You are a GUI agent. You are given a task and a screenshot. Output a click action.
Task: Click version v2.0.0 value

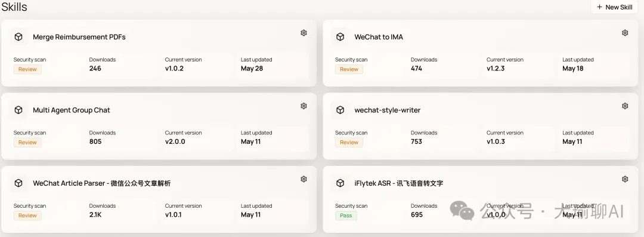point(175,141)
